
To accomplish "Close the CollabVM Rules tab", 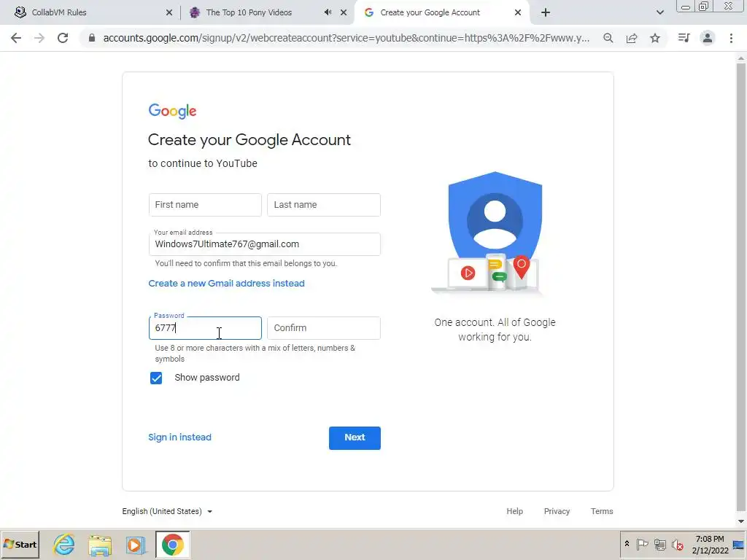I will click(x=169, y=12).
